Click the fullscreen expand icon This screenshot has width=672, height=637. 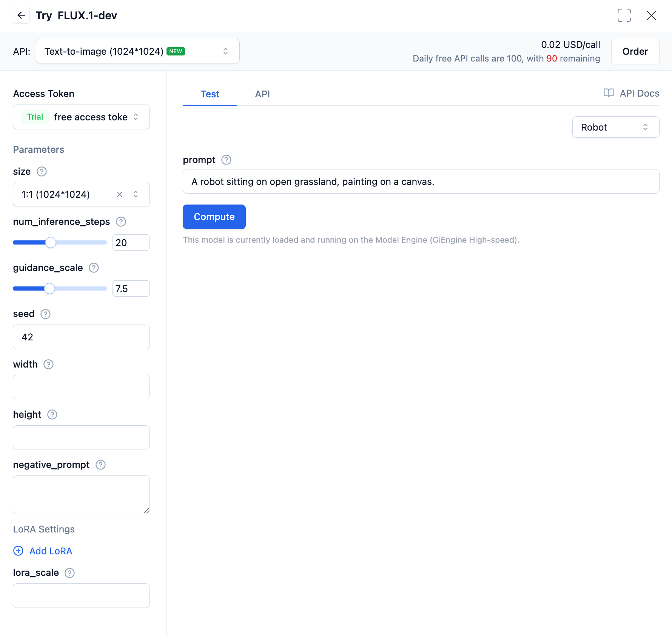tap(624, 15)
